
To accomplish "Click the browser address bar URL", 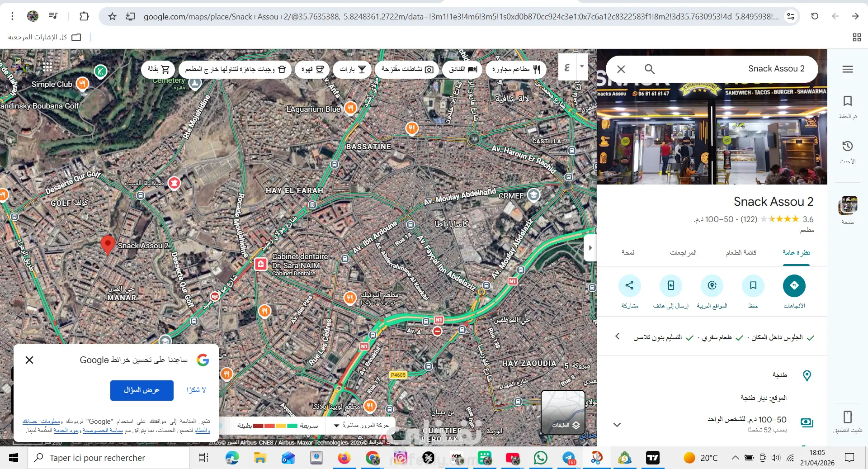I will tap(461, 17).
